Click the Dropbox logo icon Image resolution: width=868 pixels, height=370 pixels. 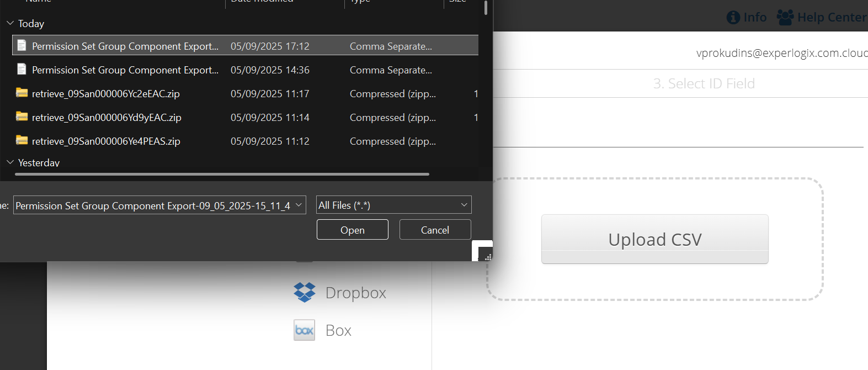tap(305, 292)
